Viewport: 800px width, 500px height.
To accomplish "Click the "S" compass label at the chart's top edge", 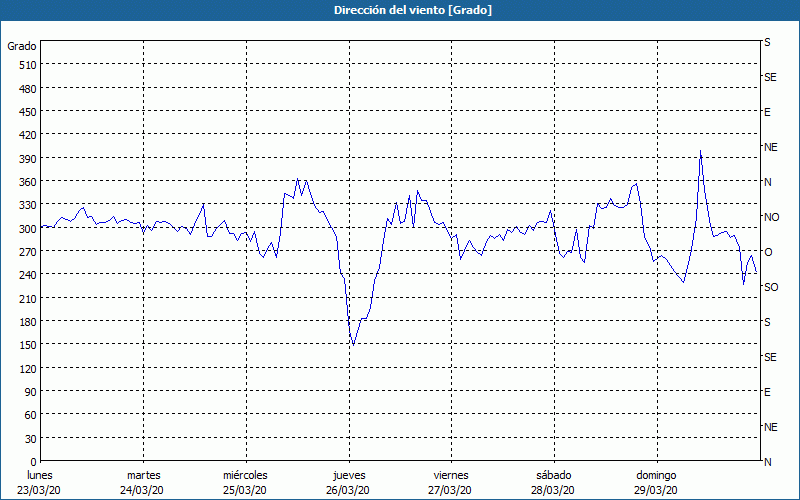I will point(767,42).
